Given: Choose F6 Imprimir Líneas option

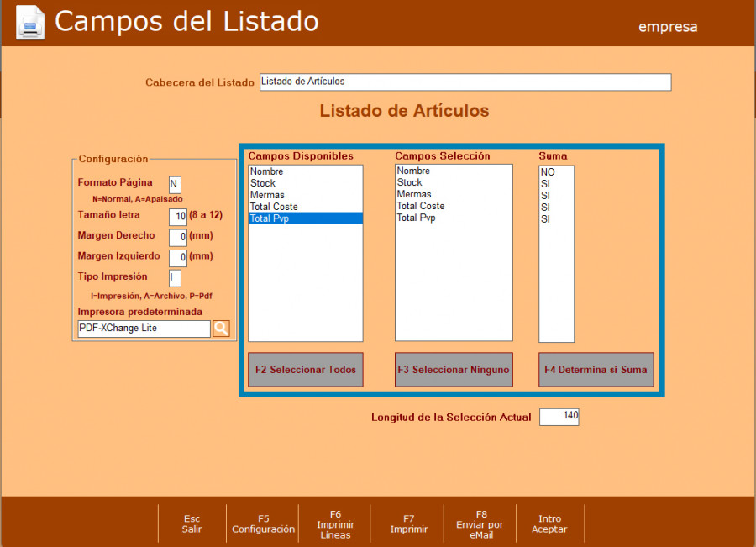Looking at the screenshot, I should (x=335, y=524).
